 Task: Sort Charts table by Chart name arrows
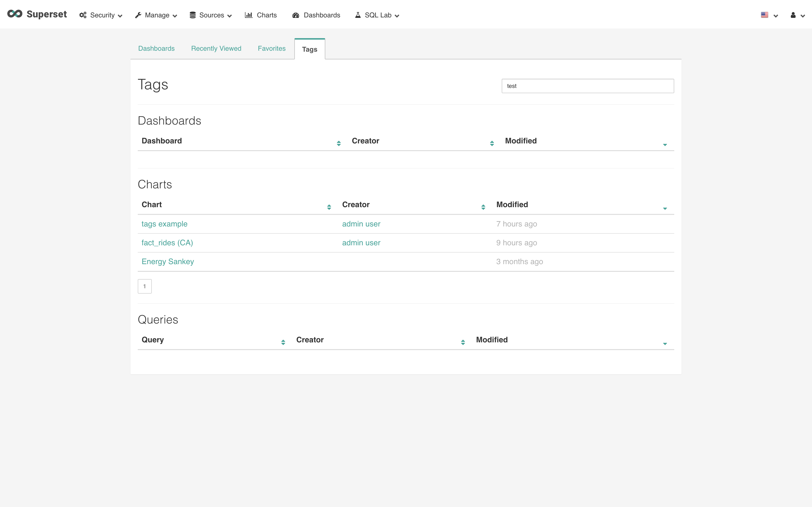point(329,207)
